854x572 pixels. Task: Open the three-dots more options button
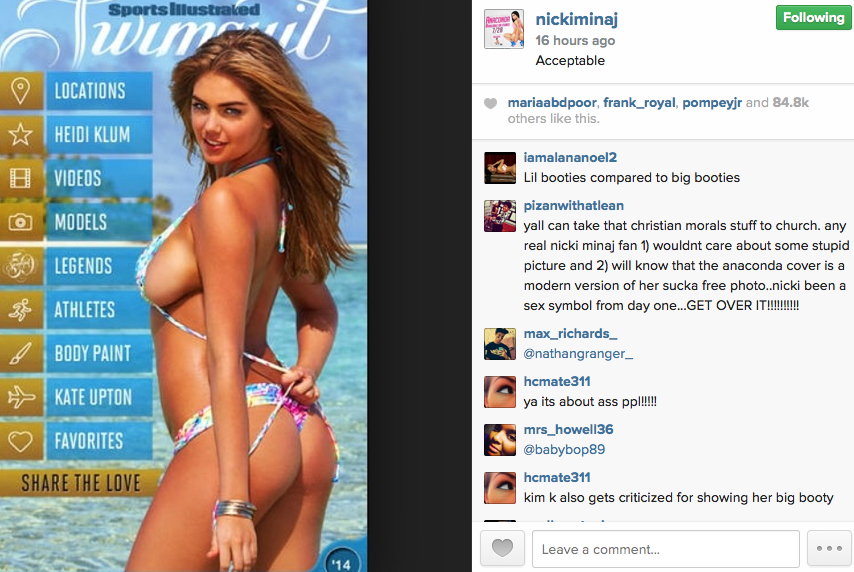point(829,549)
